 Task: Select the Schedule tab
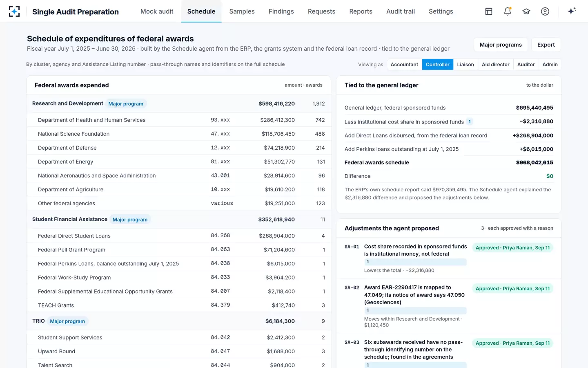coord(201,11)
